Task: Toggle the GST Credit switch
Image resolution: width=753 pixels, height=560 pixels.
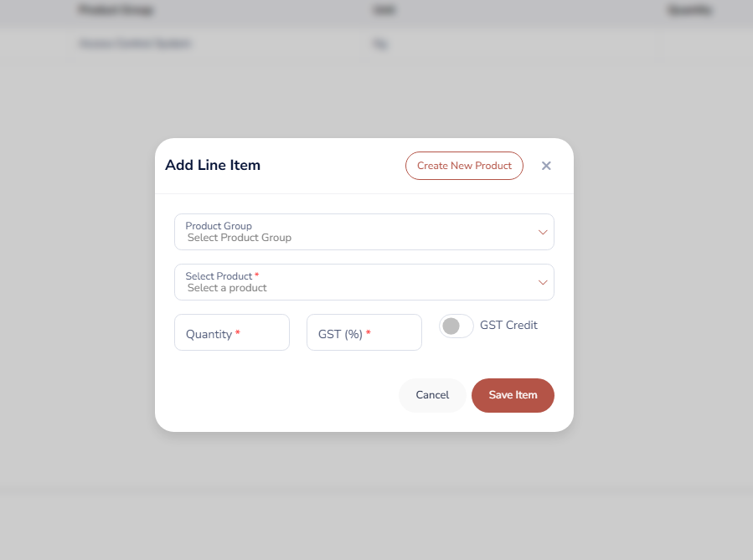Action: click(456, 326)
